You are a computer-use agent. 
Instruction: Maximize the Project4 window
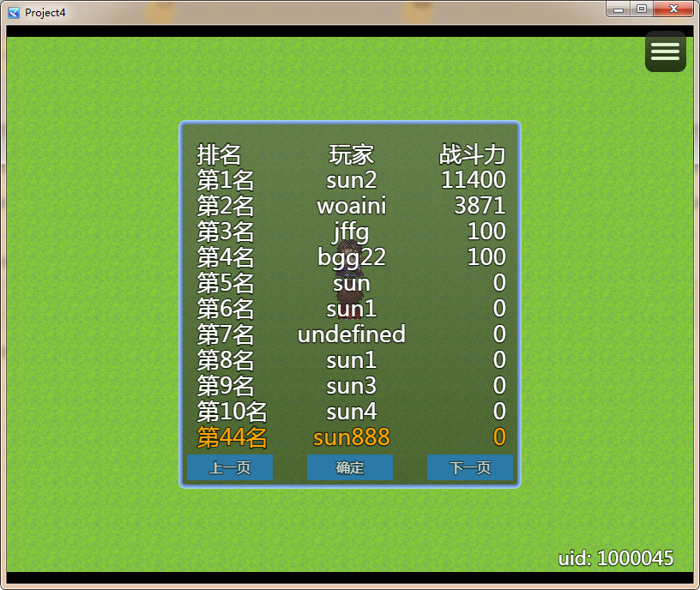coord(642,9)
